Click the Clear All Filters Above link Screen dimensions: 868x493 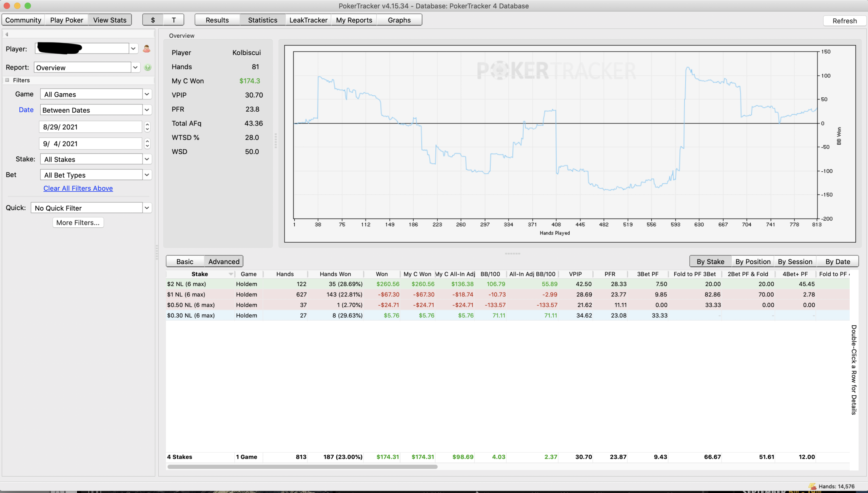[x=78, y=188]
